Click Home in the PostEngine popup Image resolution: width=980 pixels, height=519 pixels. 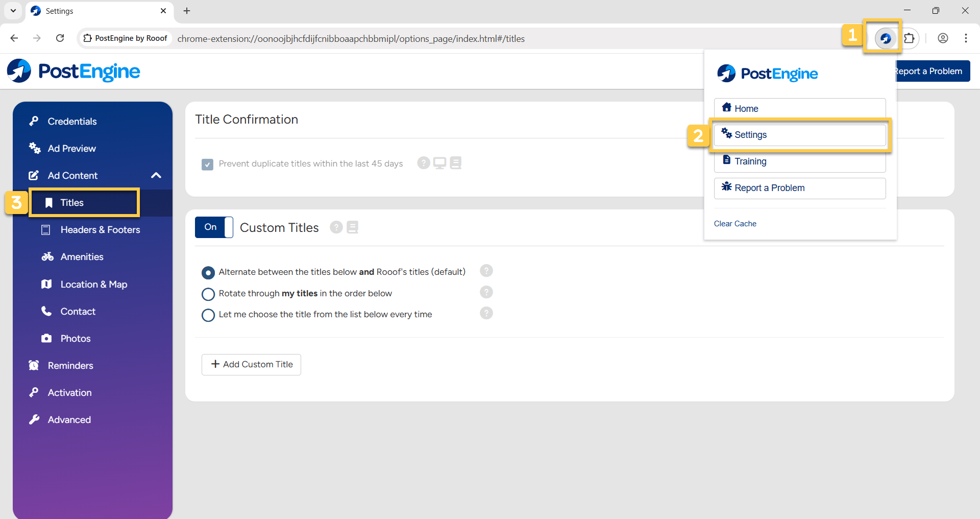pyautogui.click(x=800, y=108)
